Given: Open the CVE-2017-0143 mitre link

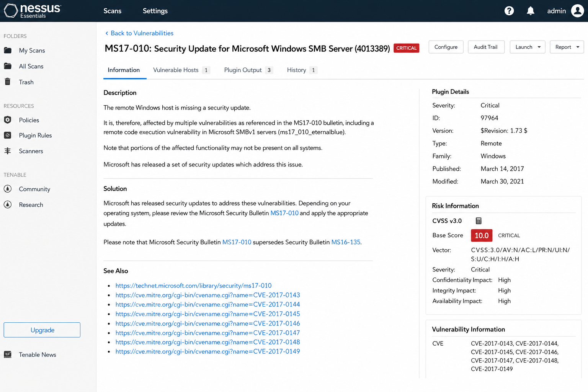Looking at the screenshot, I should pyautogui.click(x=207, y=295).
